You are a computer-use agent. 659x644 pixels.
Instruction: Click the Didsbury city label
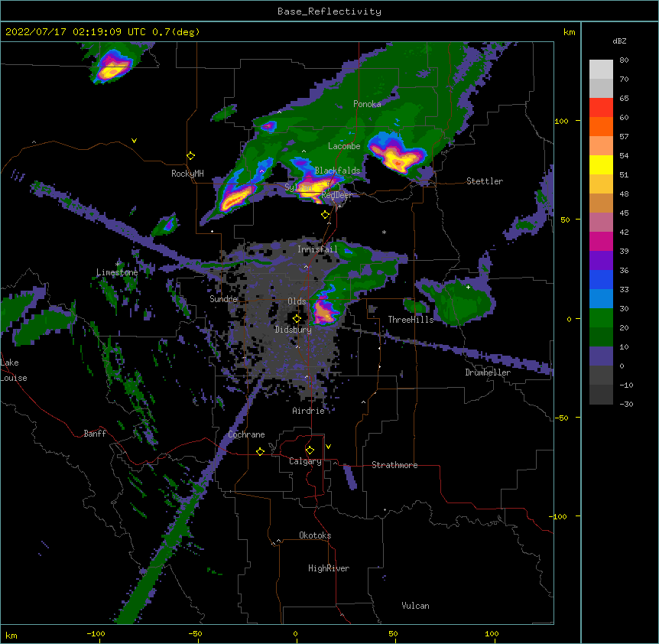tap(293, 330)
